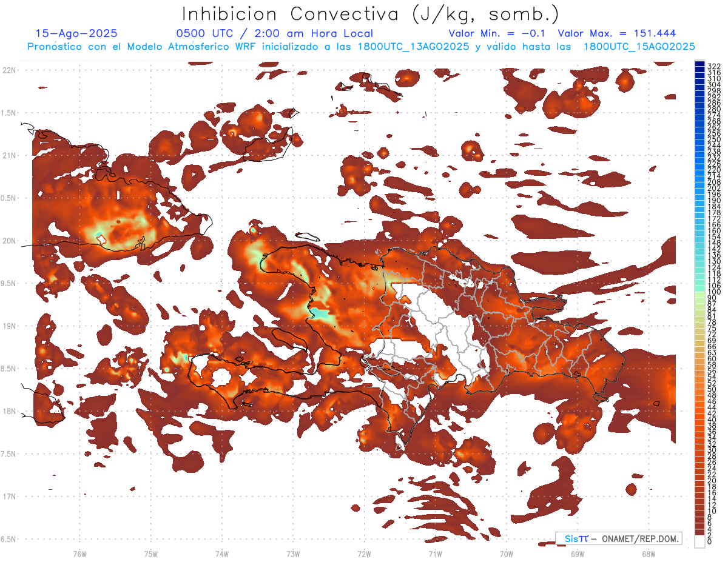
Task: Click the 'Valor Min. = -0.1' readout
Action: pos(497,33)
